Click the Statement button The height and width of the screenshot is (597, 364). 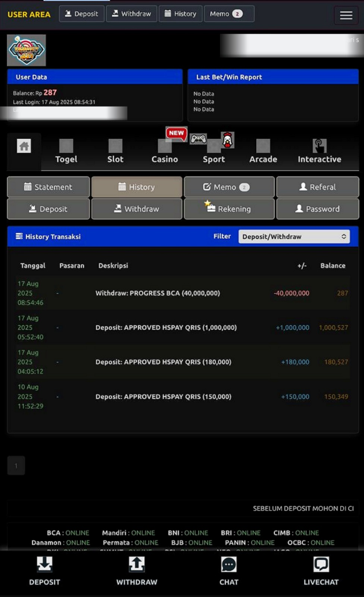[x=48, y=187]
